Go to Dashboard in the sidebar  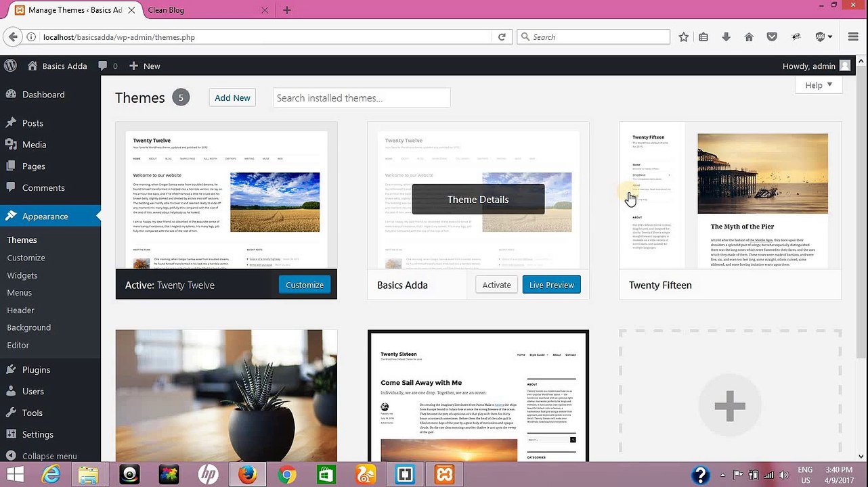(x=43, y=95)
